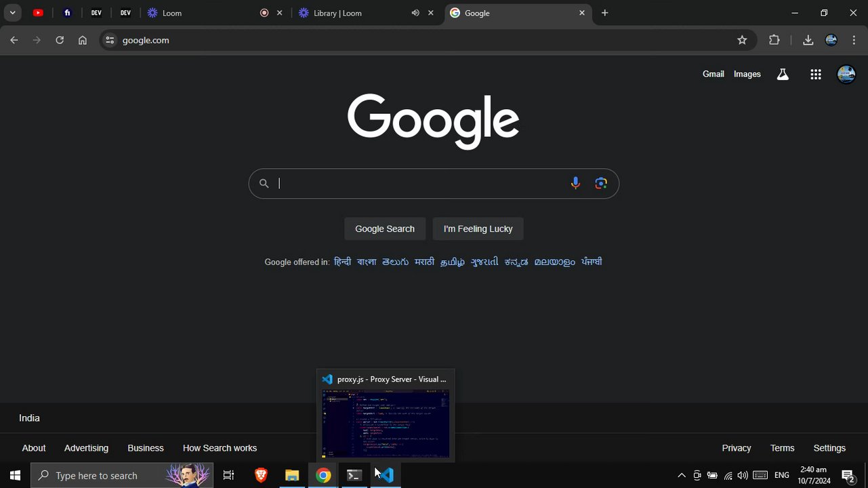Open Search Labs flask icon
This screenshot has height=488, width=868.
(783, 75)
